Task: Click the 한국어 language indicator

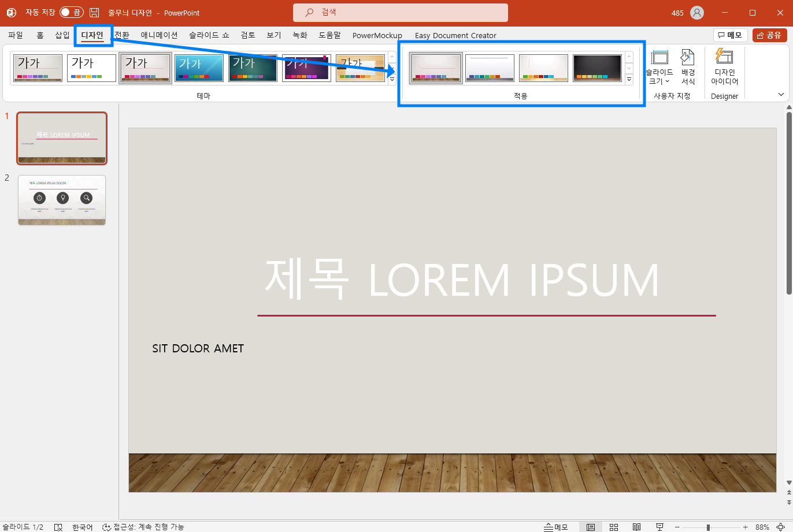Action: coord(83,527)
